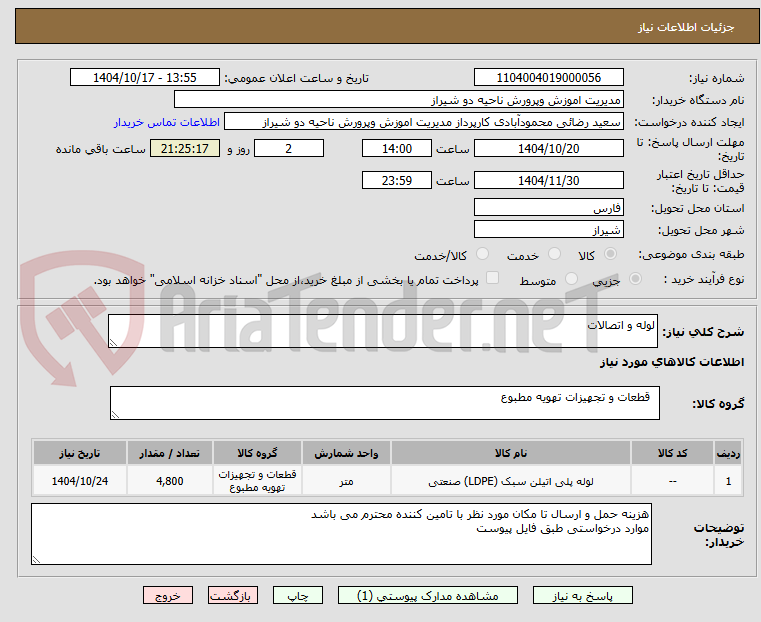
Task: Click the 'تاریخ نیاز' column header
Action: [x=80, y=453]
